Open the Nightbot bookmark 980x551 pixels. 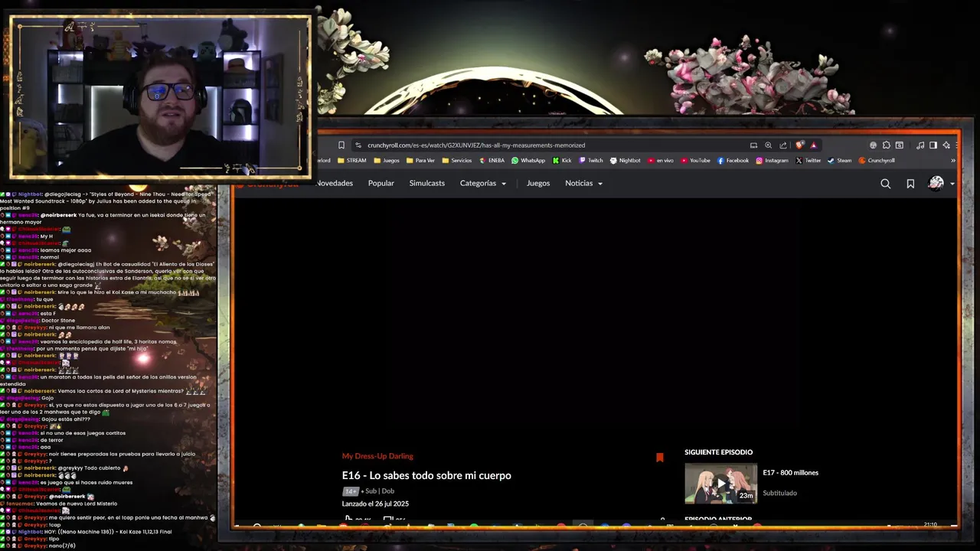tap(626, 161)
